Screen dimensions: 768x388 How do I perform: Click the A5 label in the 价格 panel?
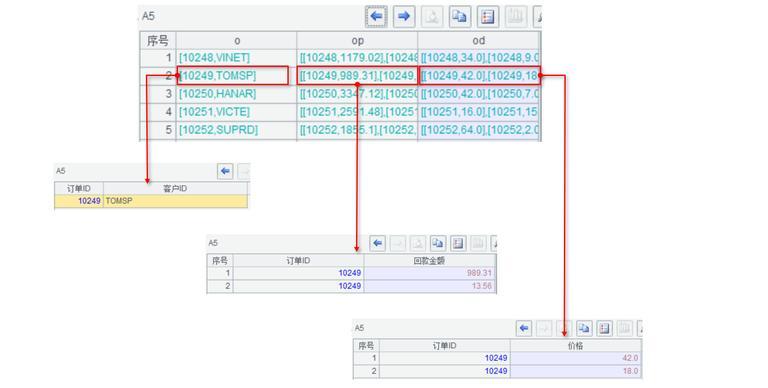click(x=359, y=328)
